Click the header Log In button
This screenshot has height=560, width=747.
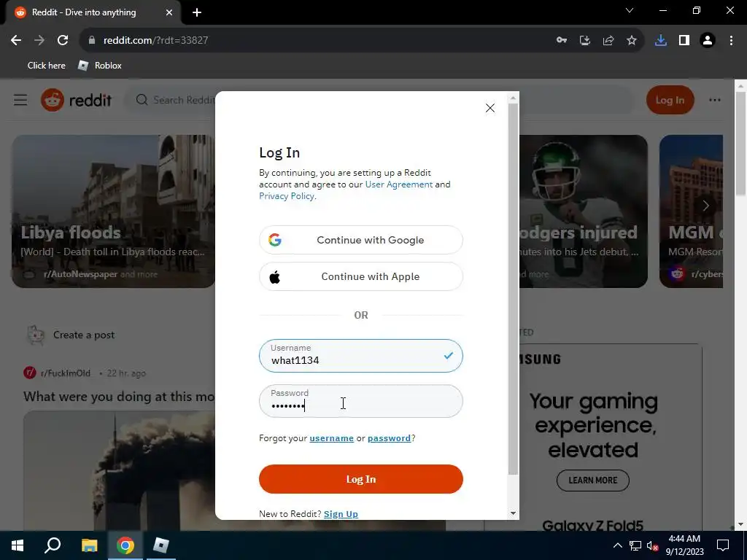click(x=670, y=100)
